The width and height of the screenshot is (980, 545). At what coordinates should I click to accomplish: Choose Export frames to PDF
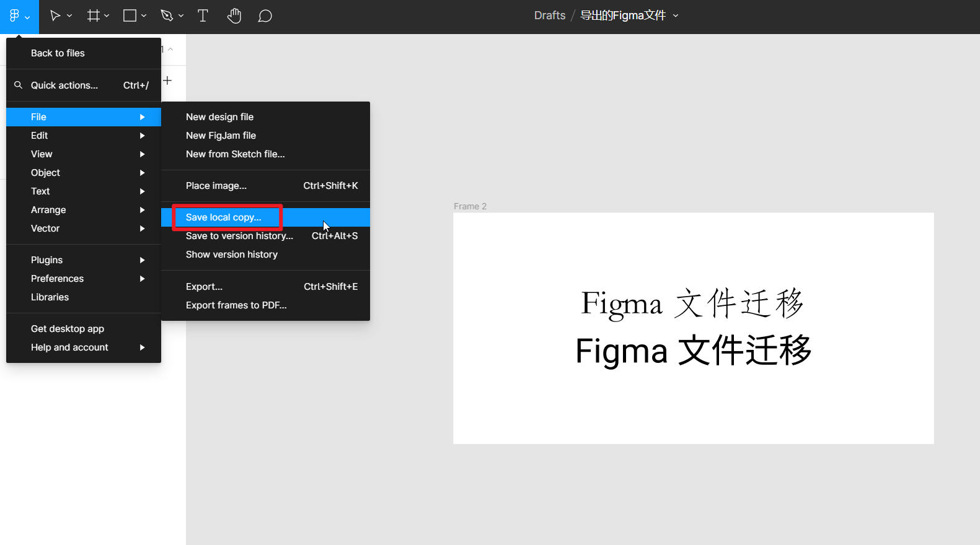click(x=265, y=305)
